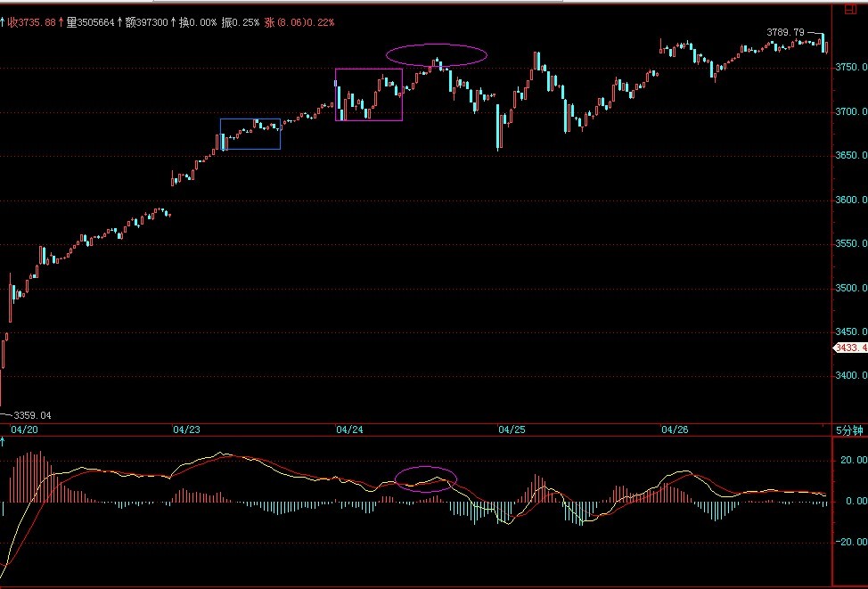Select the magenta ellipse on the MACD panel
Image resolution: width=868 pixels, height=589 pixels.
pos(425,479)
